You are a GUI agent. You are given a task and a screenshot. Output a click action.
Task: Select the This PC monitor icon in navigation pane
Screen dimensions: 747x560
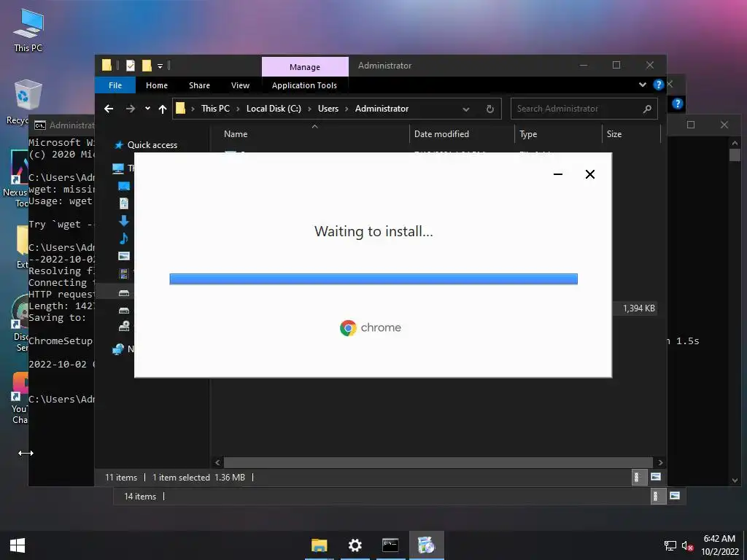click(117, 168)
